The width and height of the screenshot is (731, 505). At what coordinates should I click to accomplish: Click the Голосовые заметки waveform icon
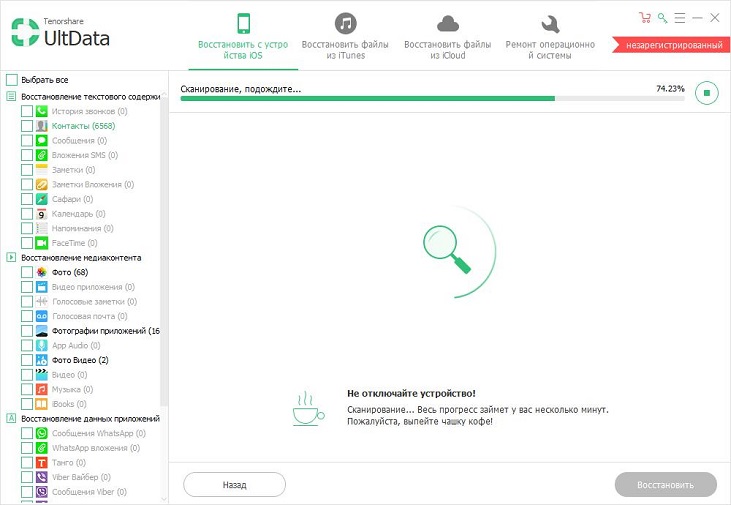[x=41, y=301]
